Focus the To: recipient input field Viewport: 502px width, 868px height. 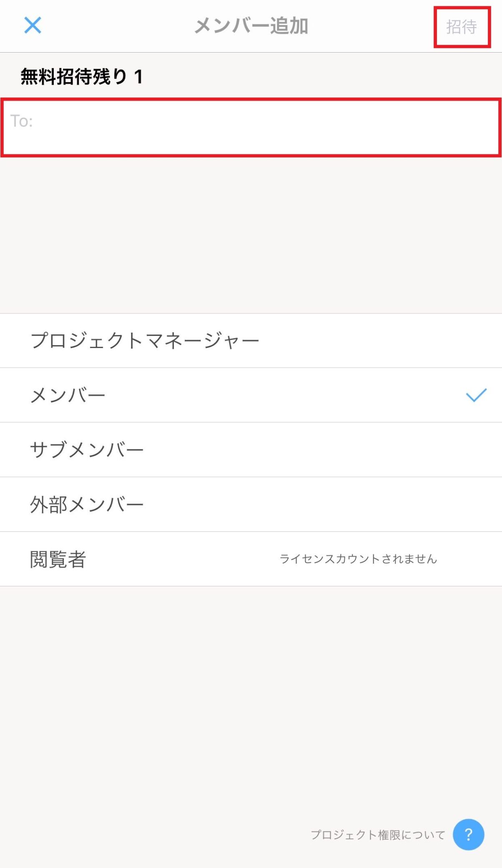pyautogui.click(x=251, y=128)
